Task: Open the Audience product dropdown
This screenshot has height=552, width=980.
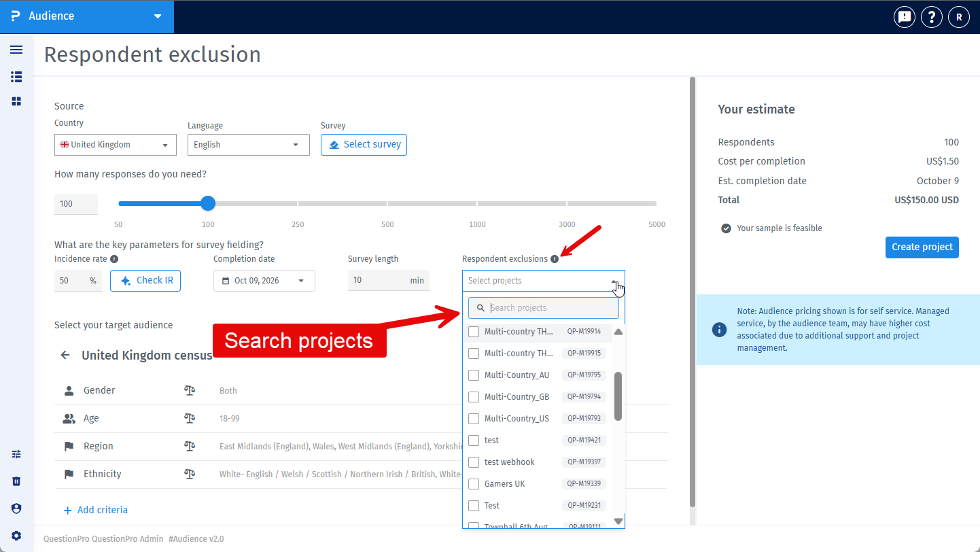Action: [x=87, y=16]
